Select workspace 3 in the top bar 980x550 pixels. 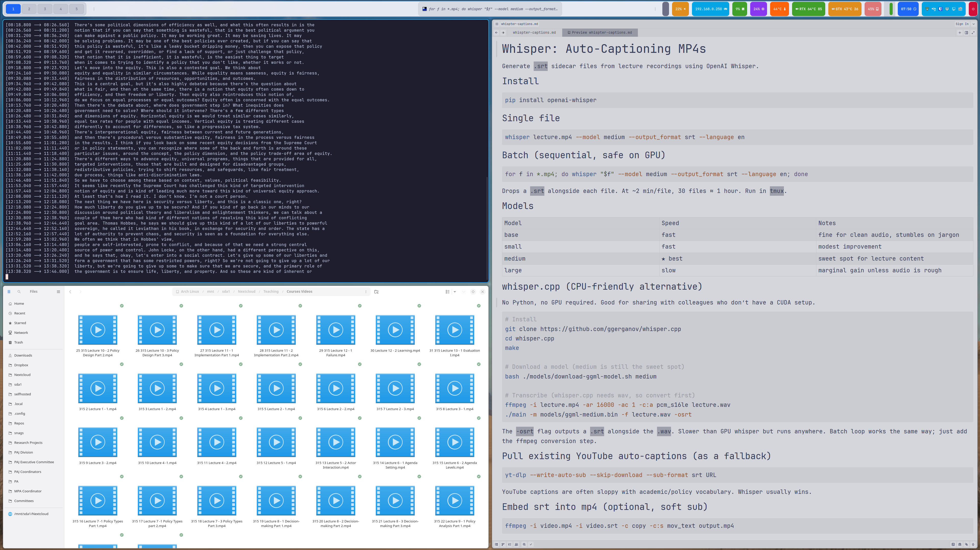point(44,8)
